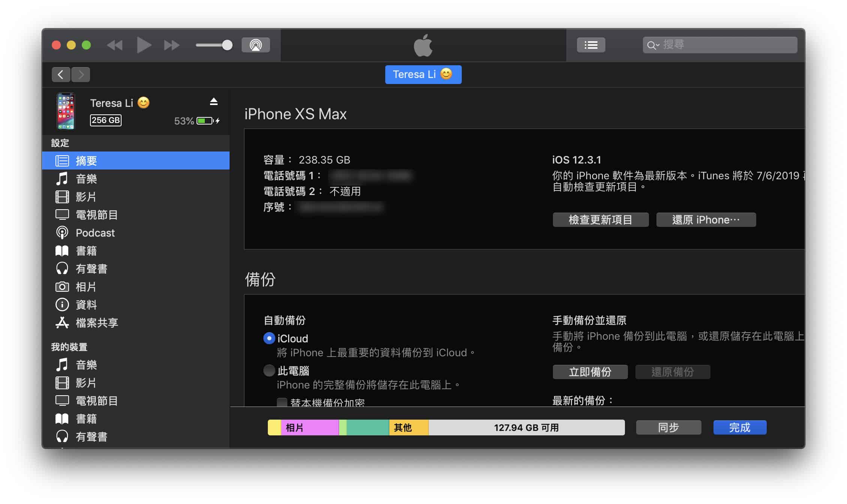Start playback with the play button
The image size is (847, 504).
click(x=144, y=45)
